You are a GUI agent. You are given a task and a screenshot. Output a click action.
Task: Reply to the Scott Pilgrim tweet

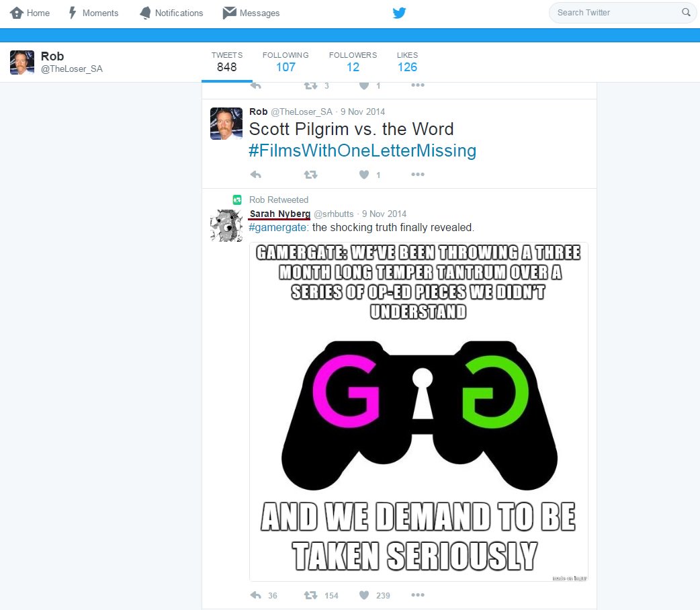click(256, 175)
